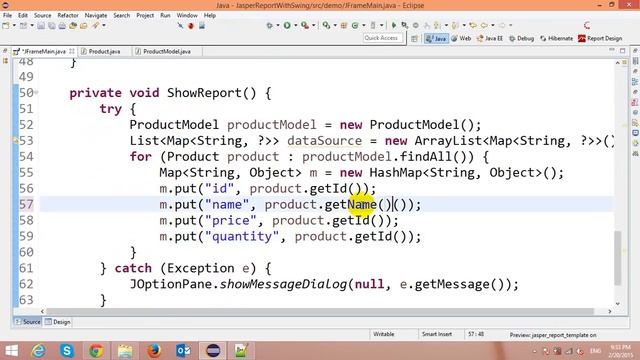Click the editor scroll-down arrow

pyautogui.click(x=618, y=304)
